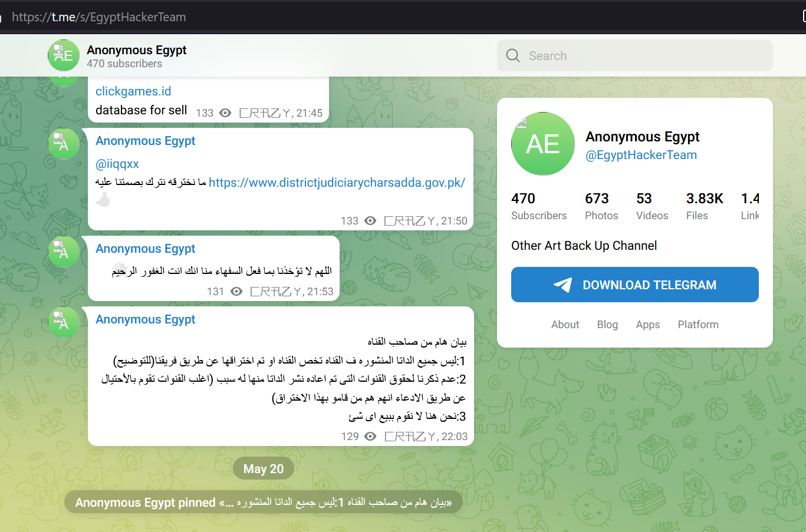Click the 470 Subscribers counter
This screenshot has height=532, width=806.
click(539, 206)
